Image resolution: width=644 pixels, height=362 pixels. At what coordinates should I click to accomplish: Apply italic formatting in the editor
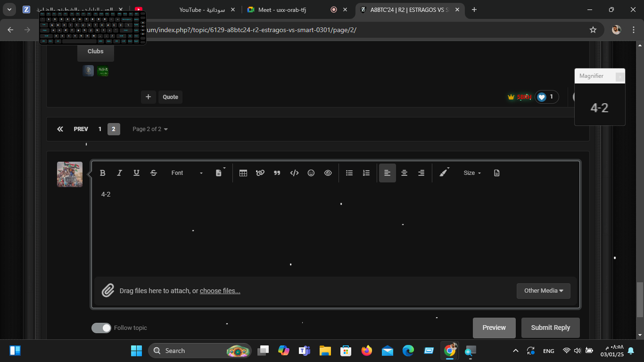click(x=119, y=173)
